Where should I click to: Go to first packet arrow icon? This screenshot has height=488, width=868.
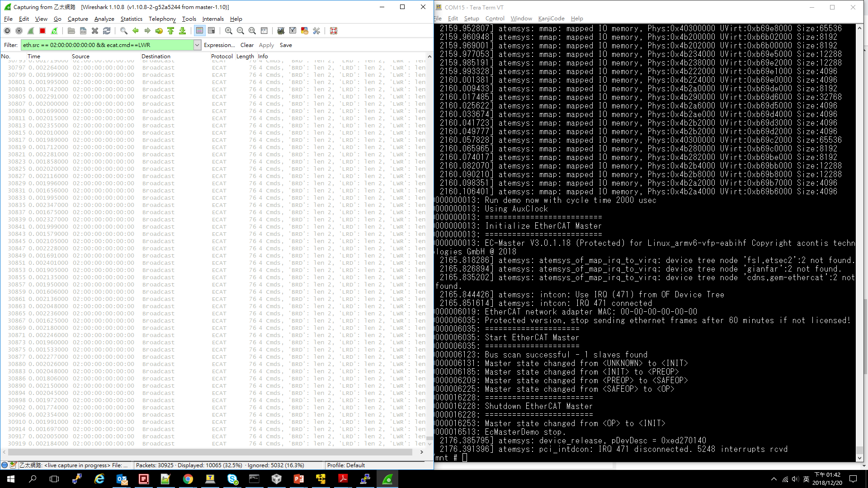(171, 31)
